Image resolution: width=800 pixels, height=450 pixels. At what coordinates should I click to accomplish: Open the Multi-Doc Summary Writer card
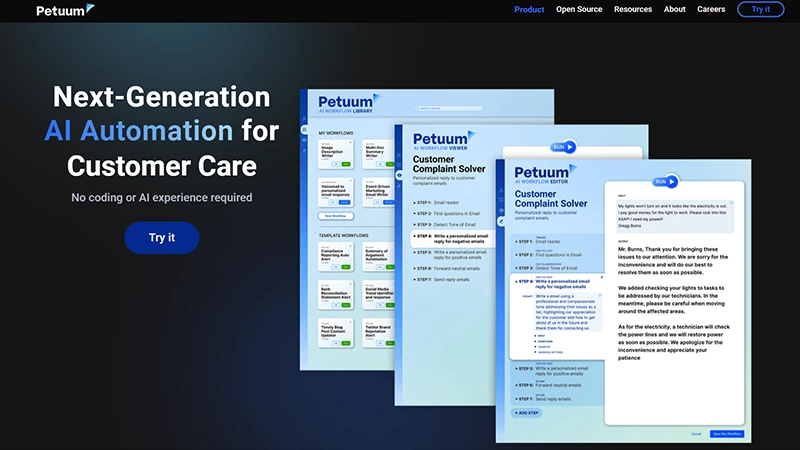pyautogui.click(x=378, y=154)
